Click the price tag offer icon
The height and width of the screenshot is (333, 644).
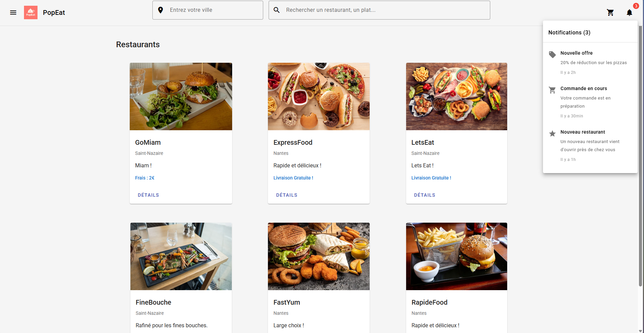(552, 55)
